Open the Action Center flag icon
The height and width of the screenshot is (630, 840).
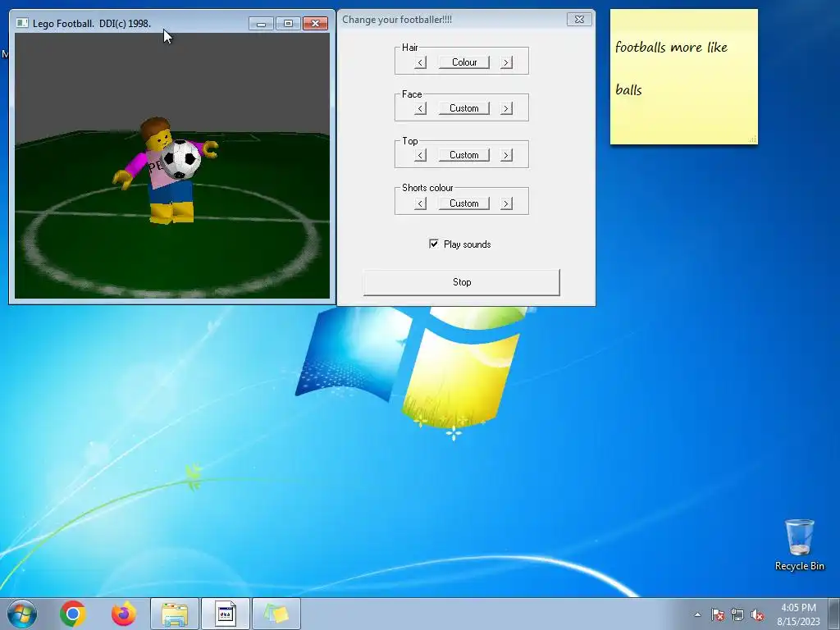718,614
